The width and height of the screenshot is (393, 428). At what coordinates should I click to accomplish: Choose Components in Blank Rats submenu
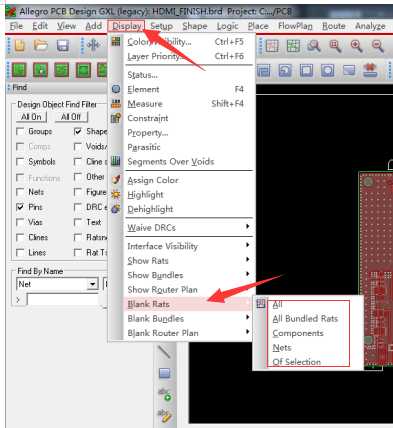pyautogui.click(x=298, y=333)
